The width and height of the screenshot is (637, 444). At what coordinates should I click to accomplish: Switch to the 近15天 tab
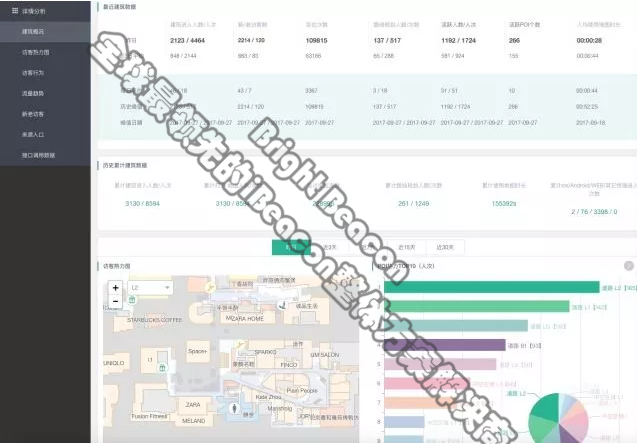406,247
